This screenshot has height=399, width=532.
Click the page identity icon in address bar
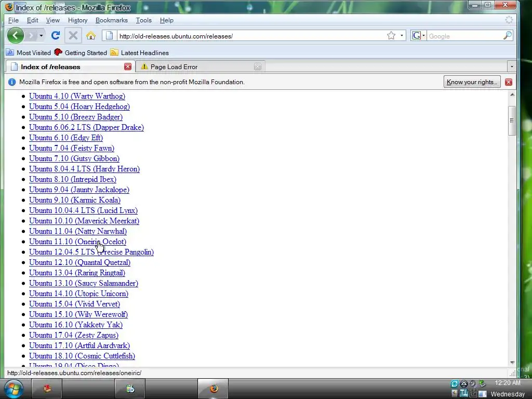[x=109, y=35]
